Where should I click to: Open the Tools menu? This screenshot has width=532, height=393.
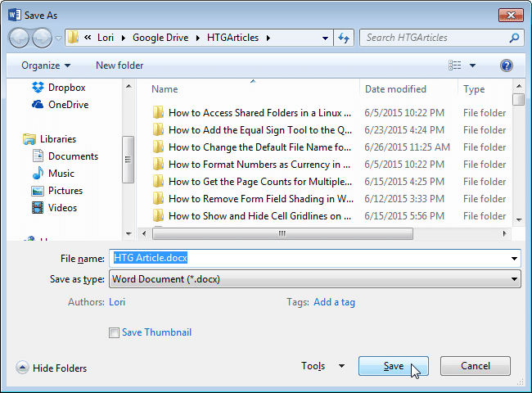click(322, 366)
